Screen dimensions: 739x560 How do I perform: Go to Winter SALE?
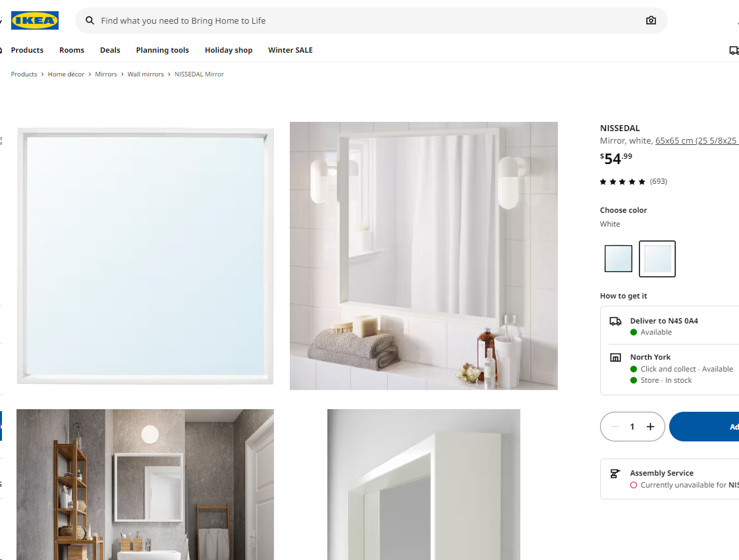pos(290,50)
